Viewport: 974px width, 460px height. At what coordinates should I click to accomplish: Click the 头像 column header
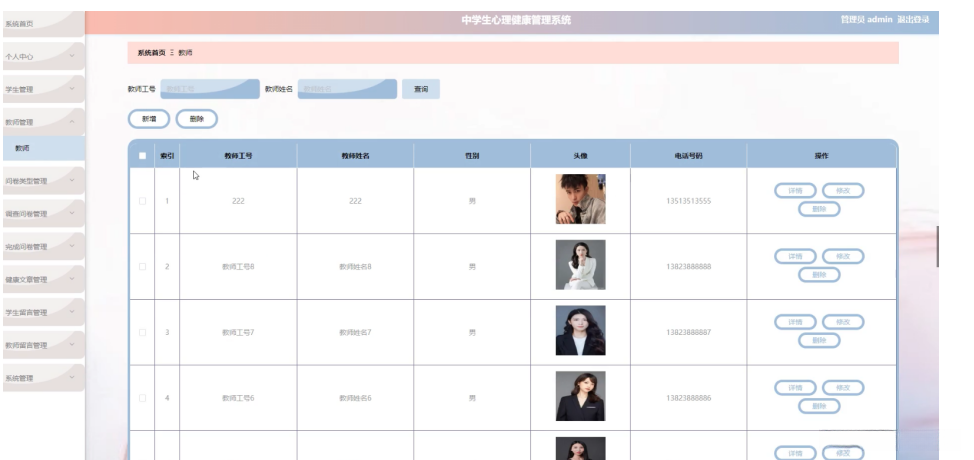tap(580, 156)
